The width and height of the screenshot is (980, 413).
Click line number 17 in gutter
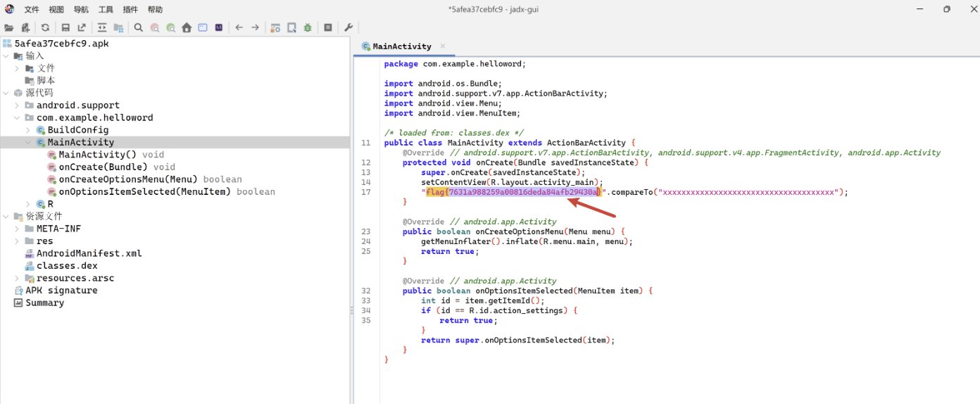365,192
